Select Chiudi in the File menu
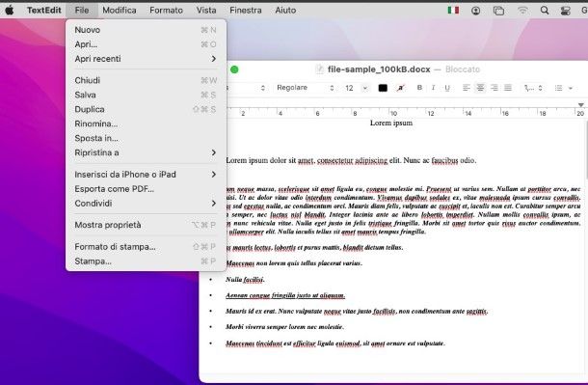 146,80
